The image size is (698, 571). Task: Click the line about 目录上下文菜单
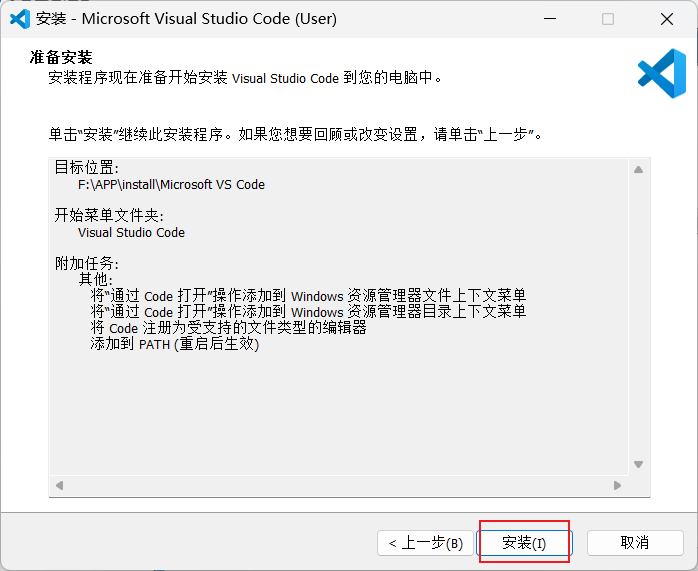tap(308, 312)
